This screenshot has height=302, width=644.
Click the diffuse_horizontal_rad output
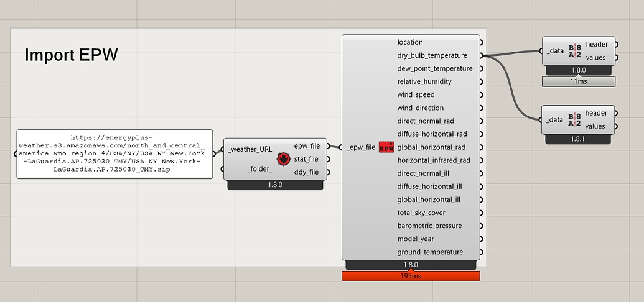[x=432, y=134]
